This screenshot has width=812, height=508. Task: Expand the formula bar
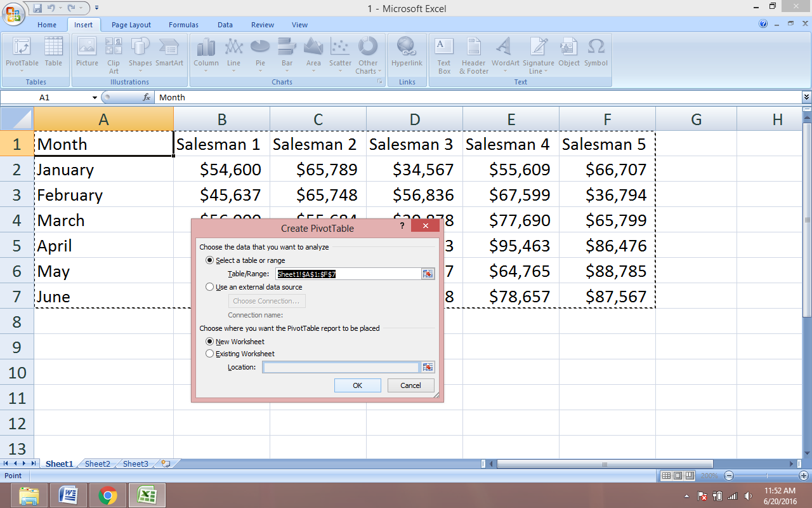(806, 97)
